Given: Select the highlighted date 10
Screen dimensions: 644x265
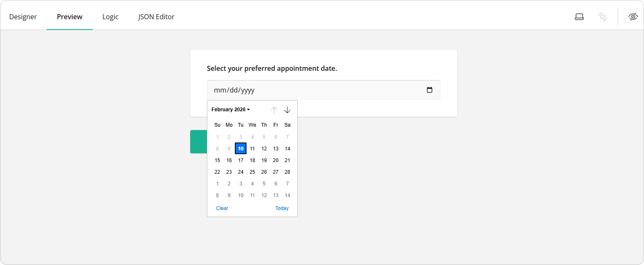Looking at the screenshot, I should (x=241, y=148).
